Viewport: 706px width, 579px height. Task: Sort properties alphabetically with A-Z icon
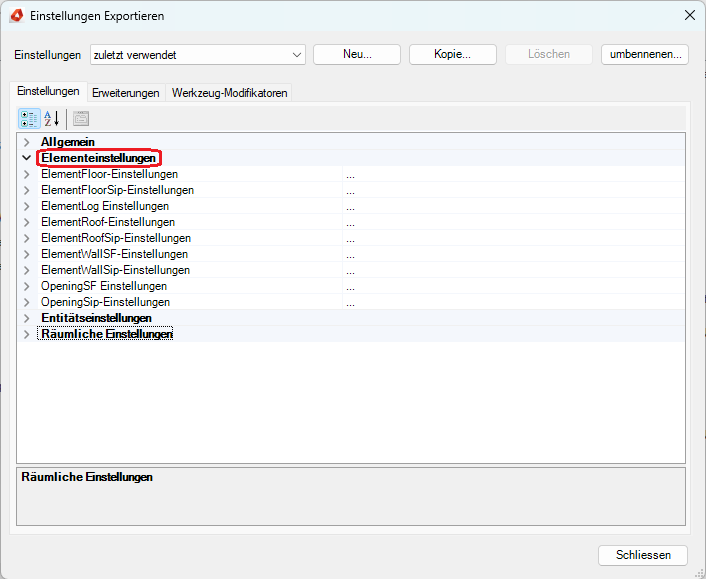pos(52,119)
